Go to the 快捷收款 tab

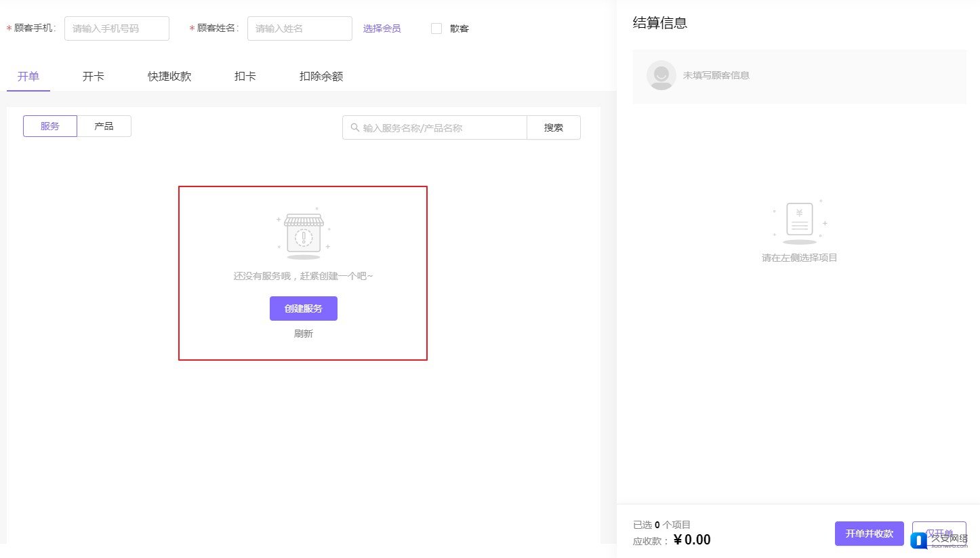coord(169,77)
